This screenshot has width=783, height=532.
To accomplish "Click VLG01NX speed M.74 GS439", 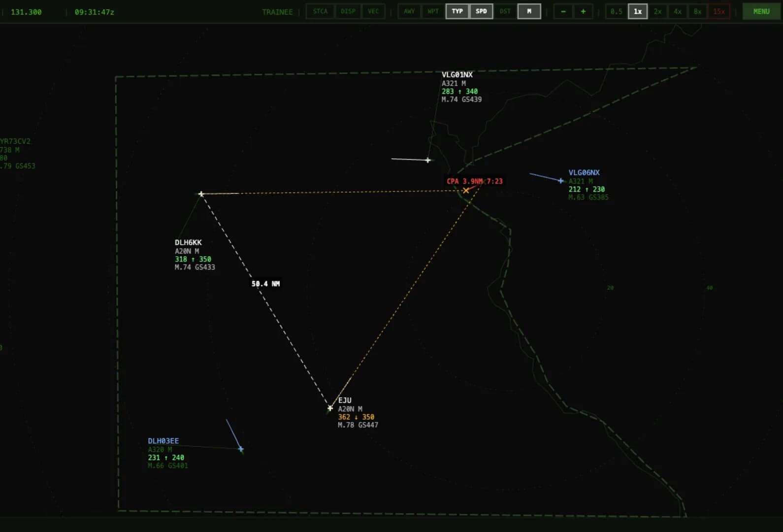I will point(461,100).
